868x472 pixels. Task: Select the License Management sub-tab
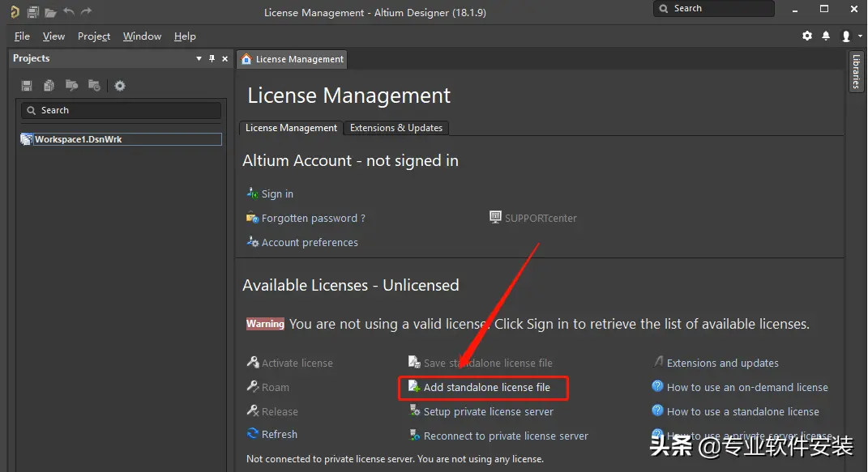tap(291, 128)
